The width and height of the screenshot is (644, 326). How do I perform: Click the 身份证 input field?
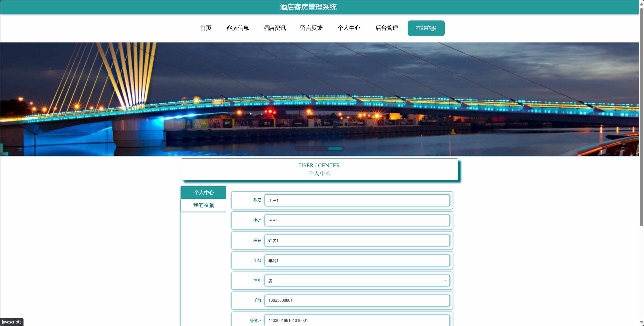click(357, 320)
